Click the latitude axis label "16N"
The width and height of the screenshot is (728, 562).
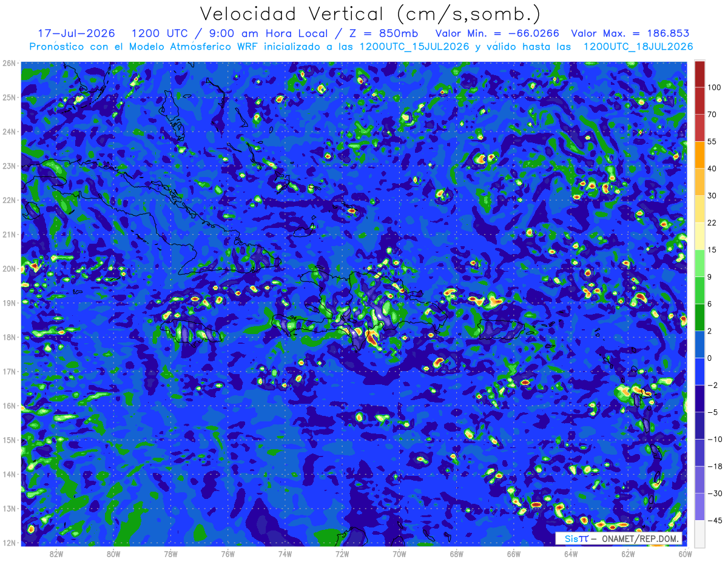(9, 406)
